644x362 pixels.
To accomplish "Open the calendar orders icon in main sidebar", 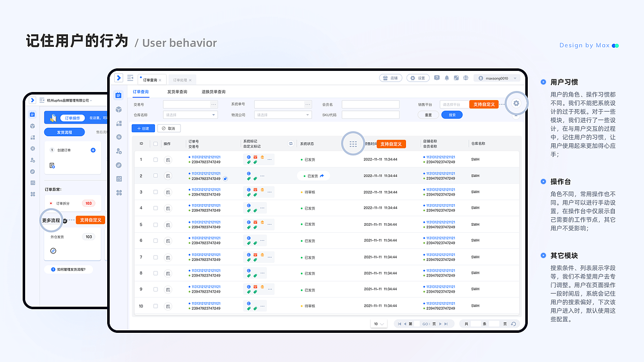I will [x=119, y=95].
